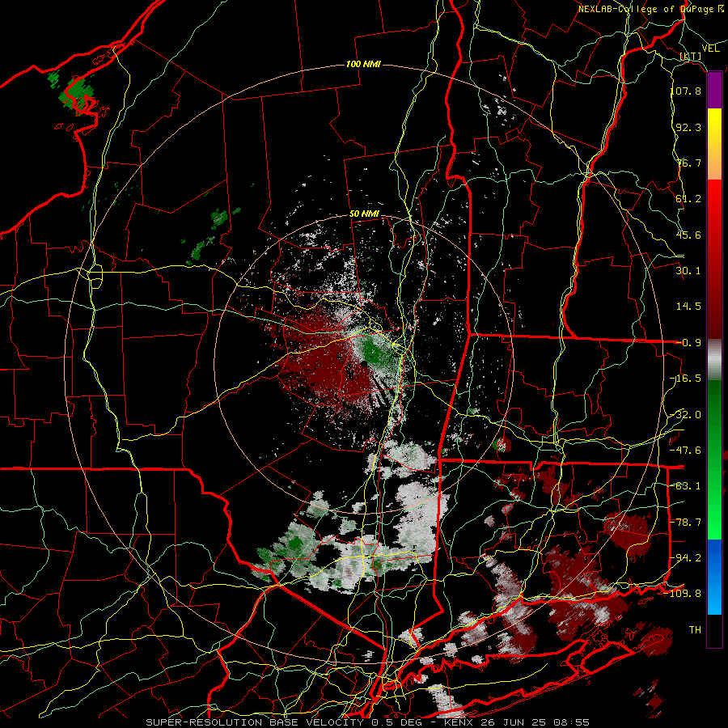Click the 76.7 legend value
728x728 pixels.
pyautogui.click(x=688, y=163)
